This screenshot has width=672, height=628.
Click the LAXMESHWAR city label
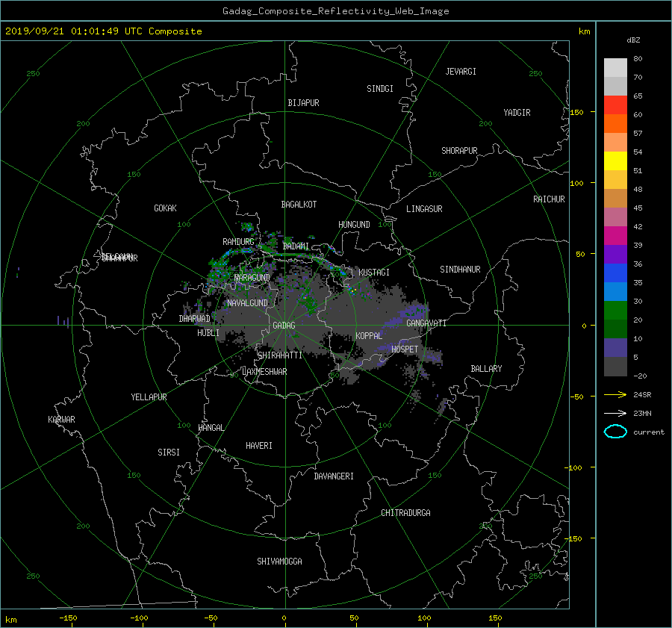click(264, 372)
